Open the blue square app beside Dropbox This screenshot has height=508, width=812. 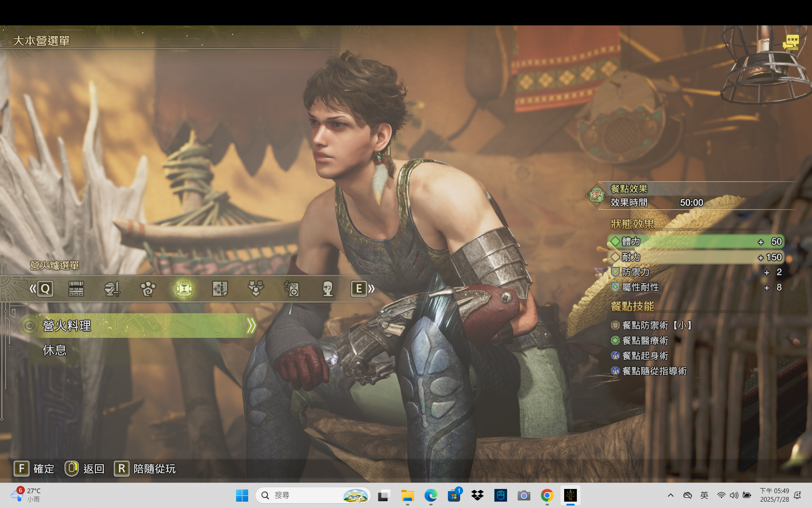pyautogui.click(x=501, y=495)
